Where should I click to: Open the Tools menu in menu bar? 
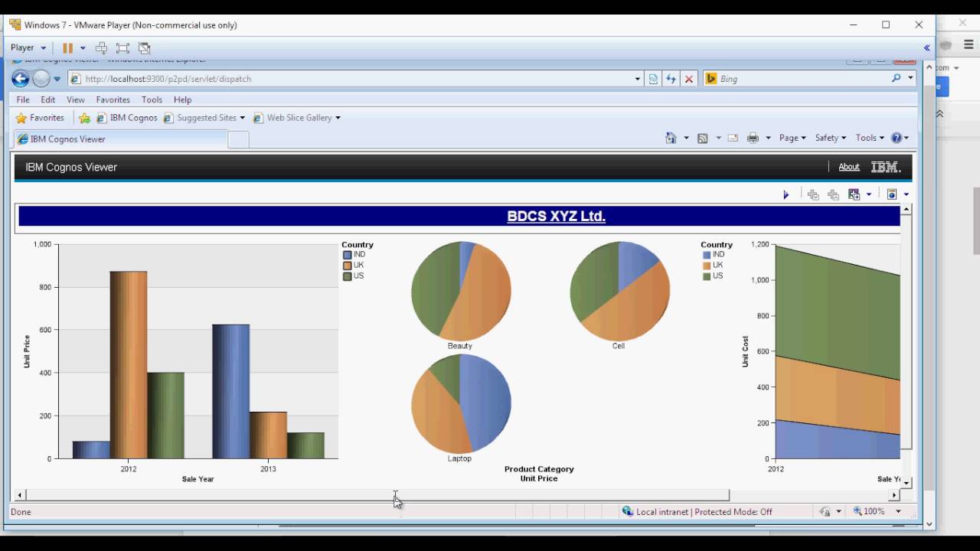[152, 99]
